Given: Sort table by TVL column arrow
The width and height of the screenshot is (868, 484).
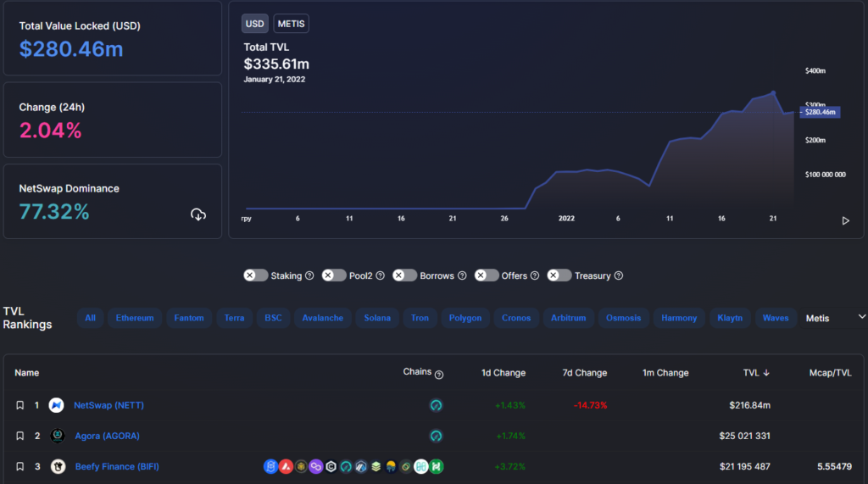Looking at the screenshot, I should (766, 373).
